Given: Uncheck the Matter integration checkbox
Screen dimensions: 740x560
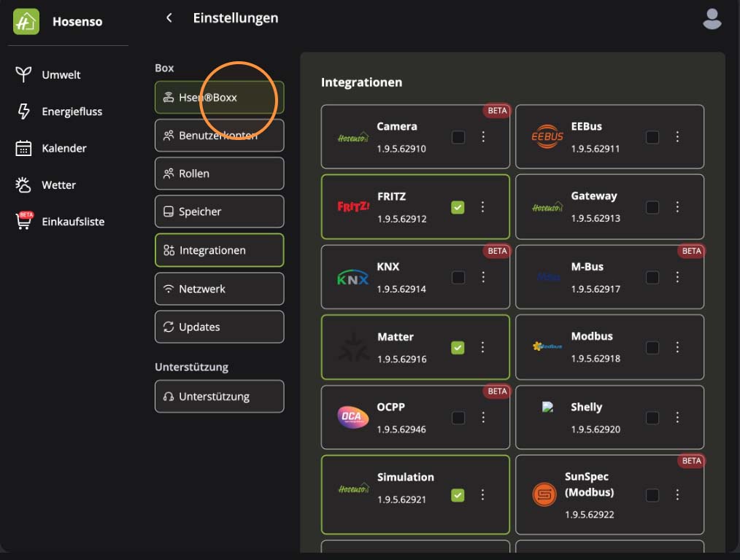Looking at the screenshot, I should pyautogui.click(x=458, y=347).
